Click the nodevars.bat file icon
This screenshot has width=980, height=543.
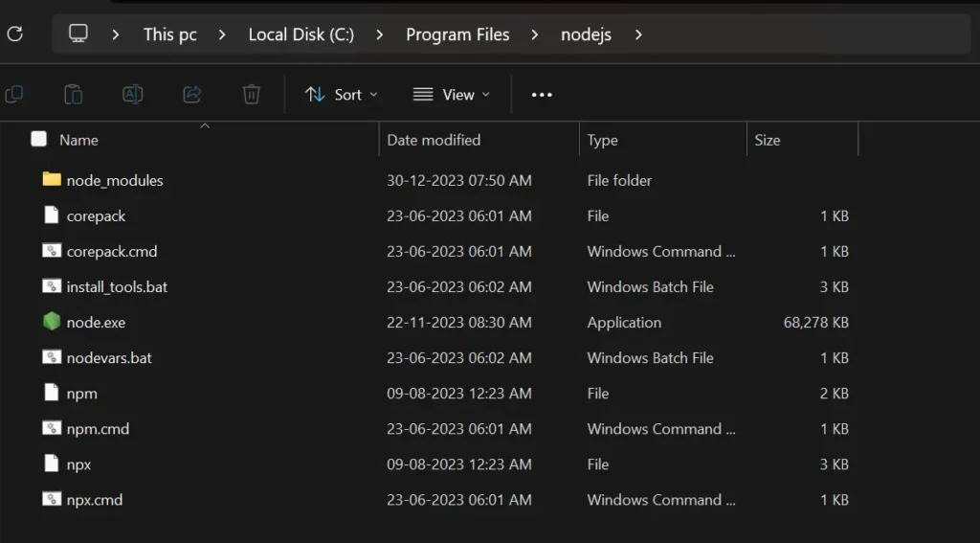click(x=52, y=357)
